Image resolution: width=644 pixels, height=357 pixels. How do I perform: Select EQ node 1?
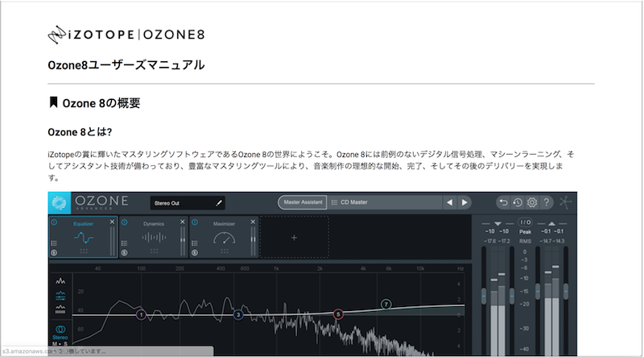click(x=141, y=315)
